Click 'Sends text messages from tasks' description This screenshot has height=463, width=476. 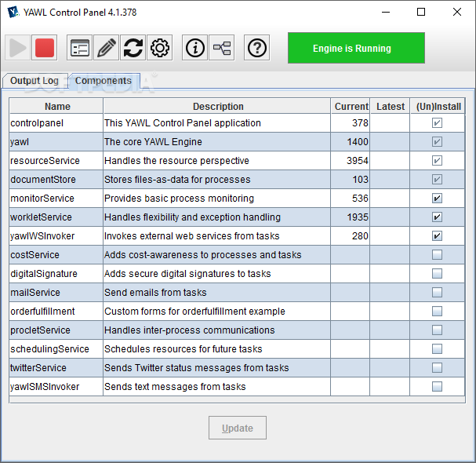coord(217,387)
